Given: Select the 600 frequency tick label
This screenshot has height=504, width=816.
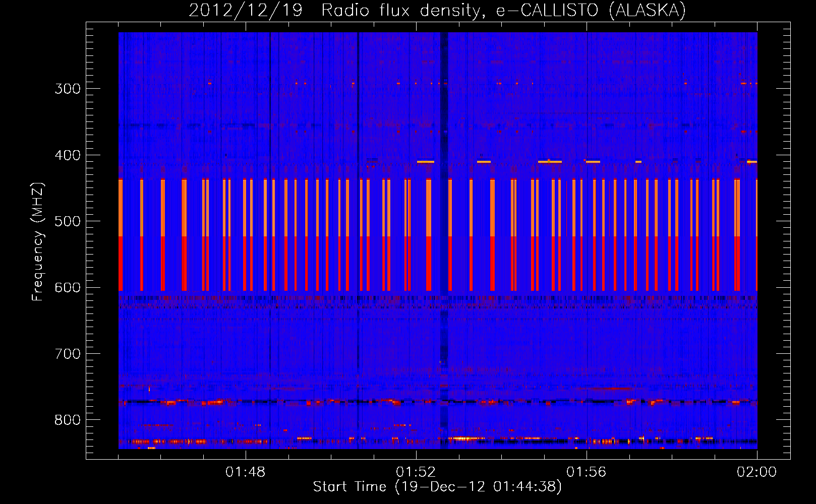Looking at the screenshot, I should coord(68,288).
